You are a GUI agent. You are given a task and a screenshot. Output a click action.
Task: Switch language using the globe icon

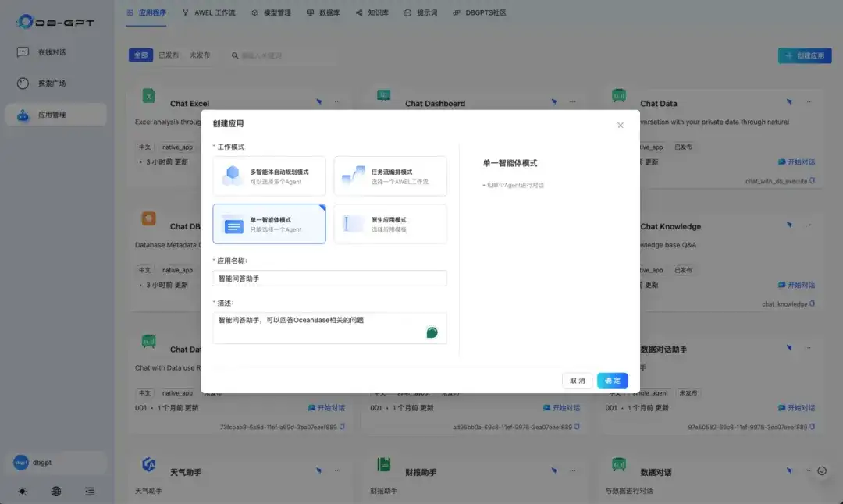[54, 492]
